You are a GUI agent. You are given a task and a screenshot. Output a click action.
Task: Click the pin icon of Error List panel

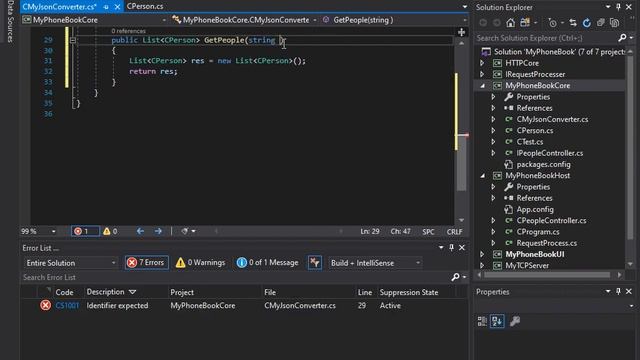click(x=451, y=248)
